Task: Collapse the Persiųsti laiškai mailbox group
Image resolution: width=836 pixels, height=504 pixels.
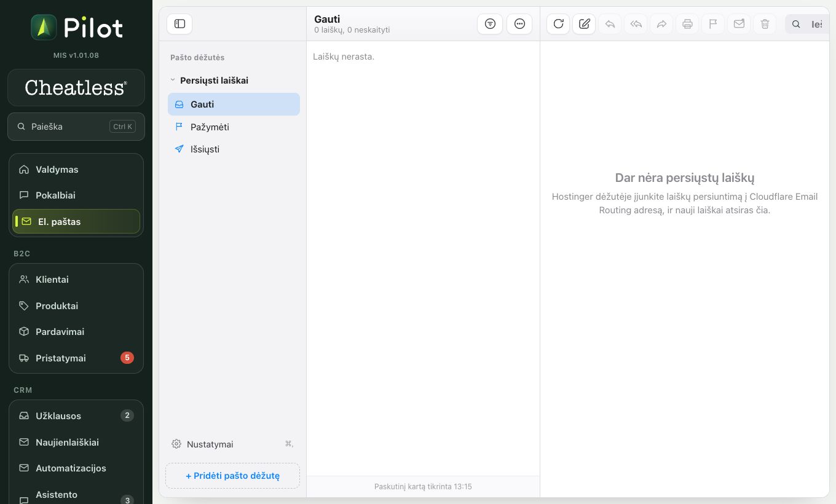Action: (x=173, y=81)
